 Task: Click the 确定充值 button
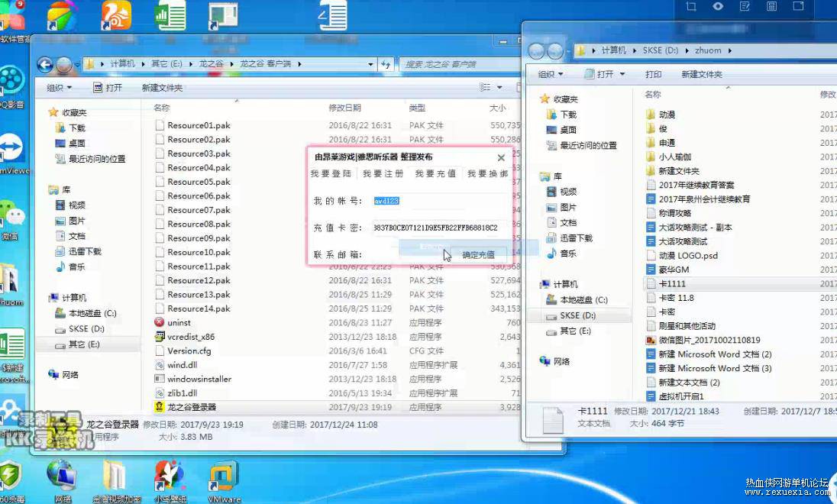pyautogui.click(x=478, y=254)
